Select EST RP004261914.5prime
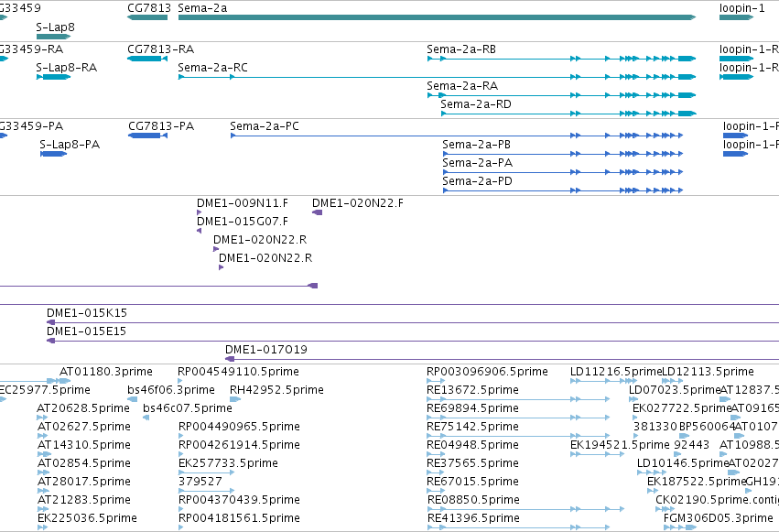This screenshot has width=779, height=532. 181,454
